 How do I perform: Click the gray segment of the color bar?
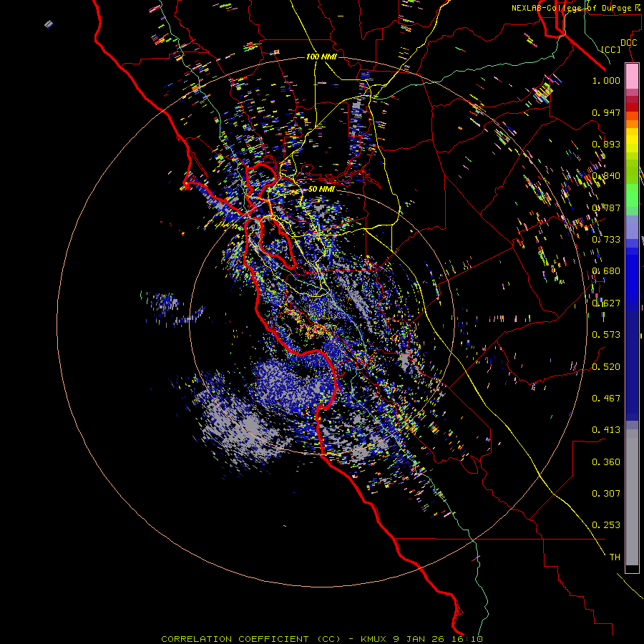(x=632, y=497)
